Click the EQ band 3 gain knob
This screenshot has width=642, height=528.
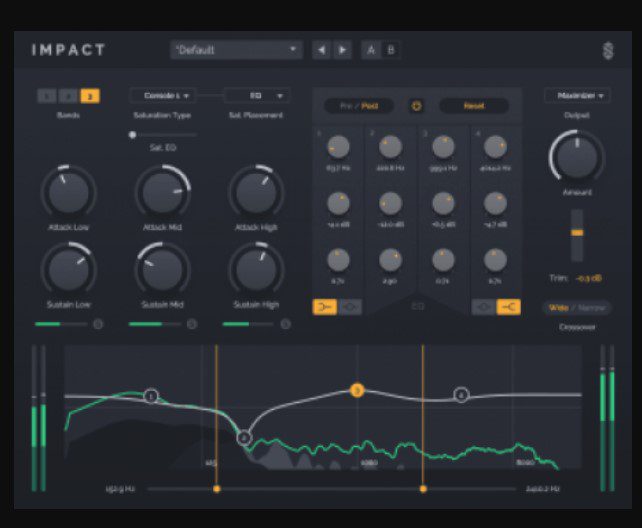click(x=443, y=203)
